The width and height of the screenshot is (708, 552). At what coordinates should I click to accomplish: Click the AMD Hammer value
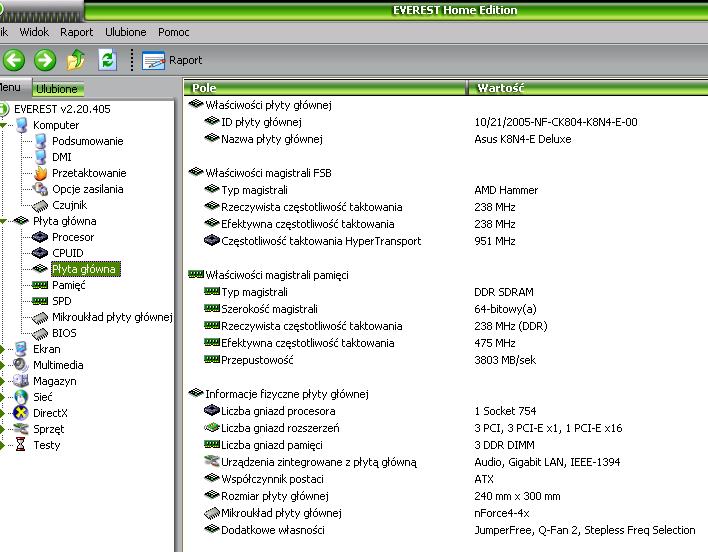[x=506, y=190]
